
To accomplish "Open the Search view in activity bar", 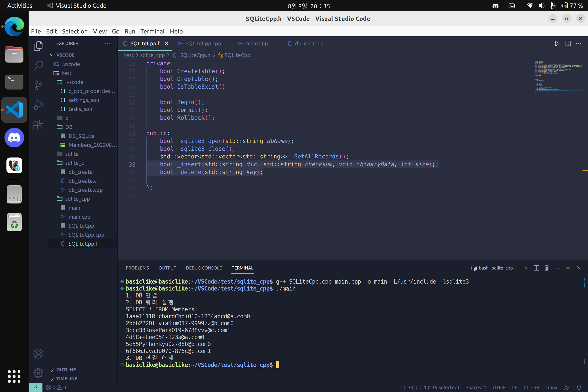I will pos(38,66).
